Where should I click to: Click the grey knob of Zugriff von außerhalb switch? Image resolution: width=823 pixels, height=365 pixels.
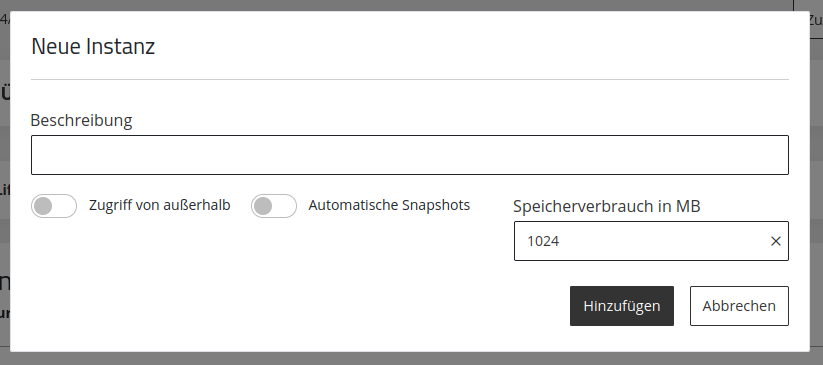pyautogui.click(x=43, y=206)
